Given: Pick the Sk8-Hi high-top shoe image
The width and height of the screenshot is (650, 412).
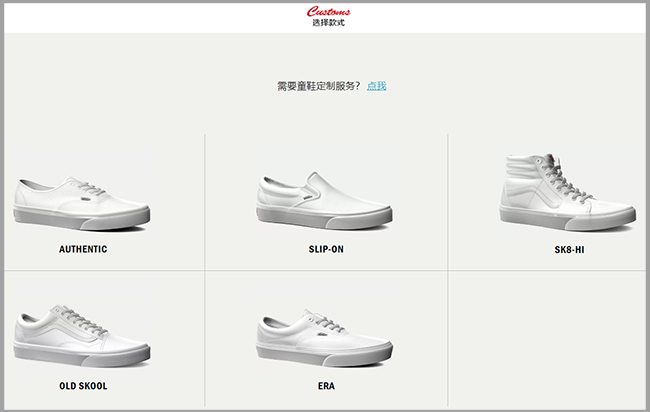Looking at the screenshot, I should coord(568,191).
